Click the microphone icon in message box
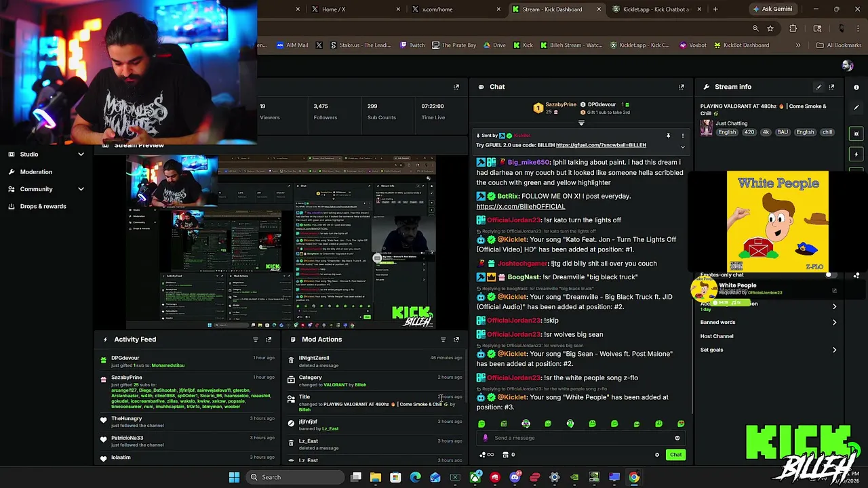The image size is (868, 488). (485, 438)
